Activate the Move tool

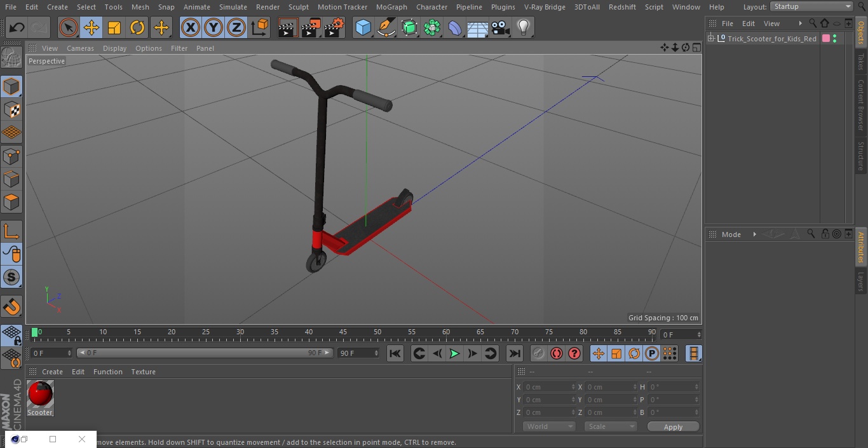92,27
